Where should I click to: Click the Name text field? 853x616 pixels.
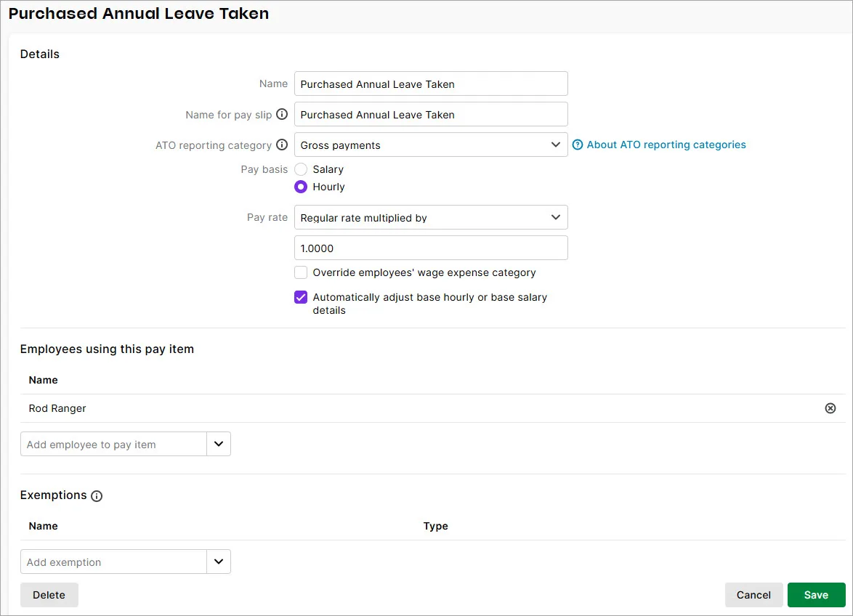point(430,84)
